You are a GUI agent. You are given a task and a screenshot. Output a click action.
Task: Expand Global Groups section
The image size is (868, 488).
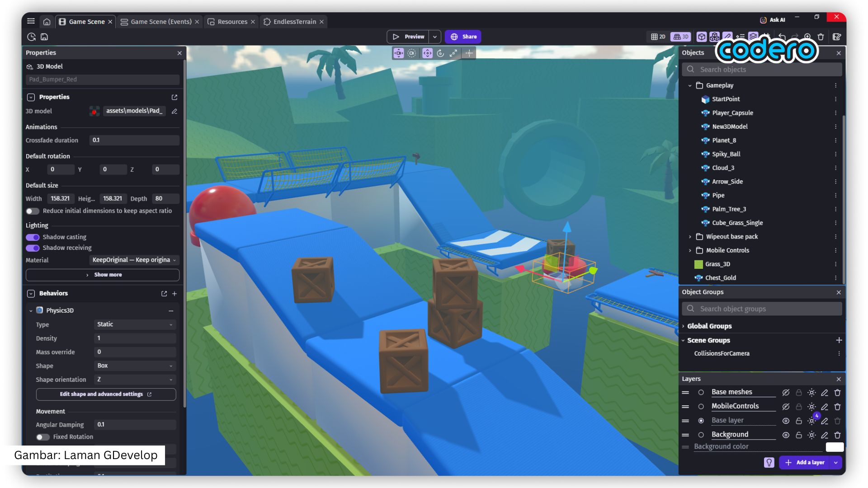(x=683, y=326)
